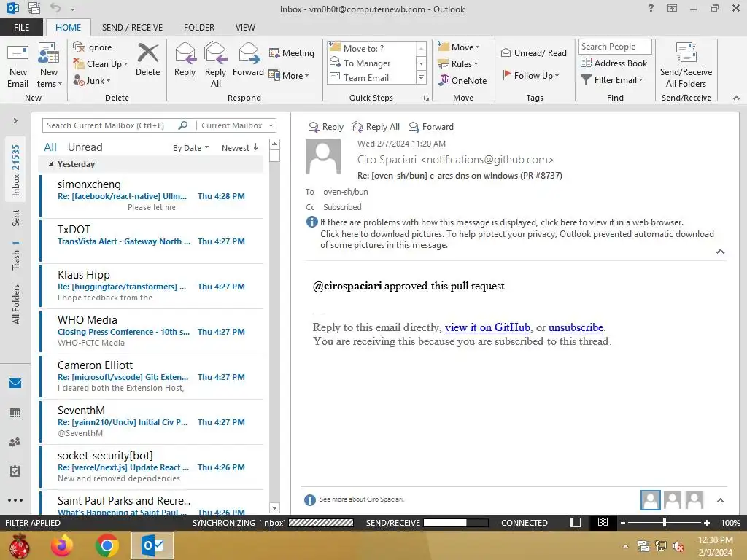Viewport: 747px width, 560px height.
Task: Open the Move dropdown
Action: pos(459,47)
